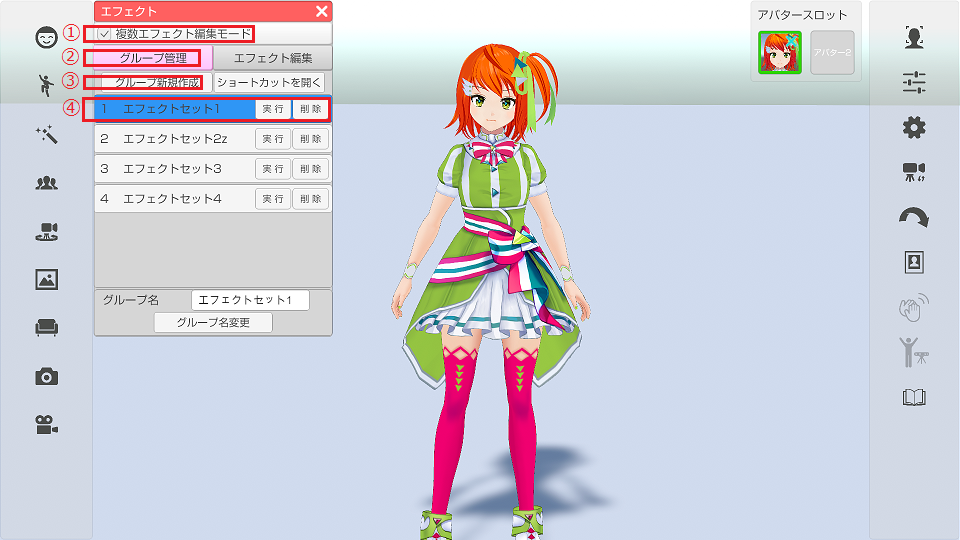960x540 pixels.
Task: Open the multiple avatars group icon
Action: pyautogui.click(x=47, y=182)
